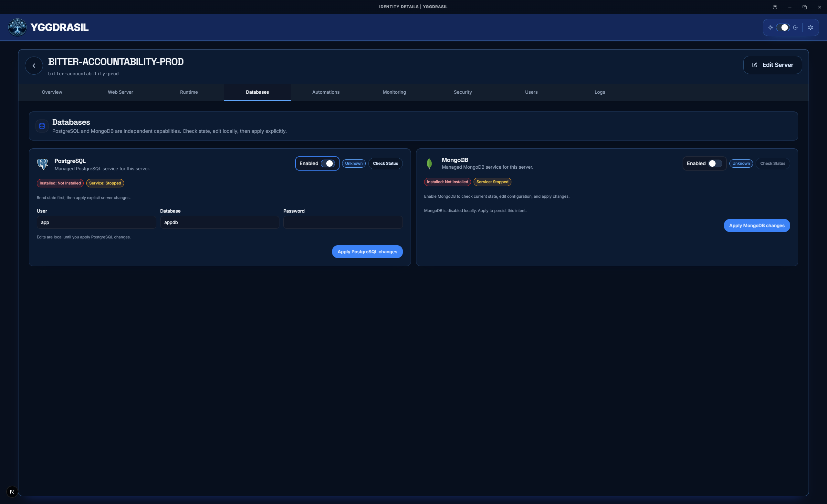Select the moon icon for dark mode
The image size is (827, 504).
point(796,27)
